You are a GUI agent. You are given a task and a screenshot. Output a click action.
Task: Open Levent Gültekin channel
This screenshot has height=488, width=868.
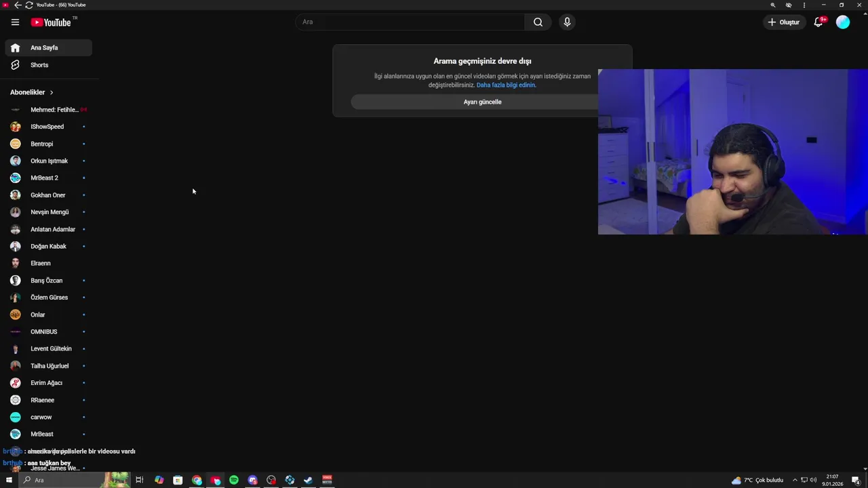tap(49, 348)
